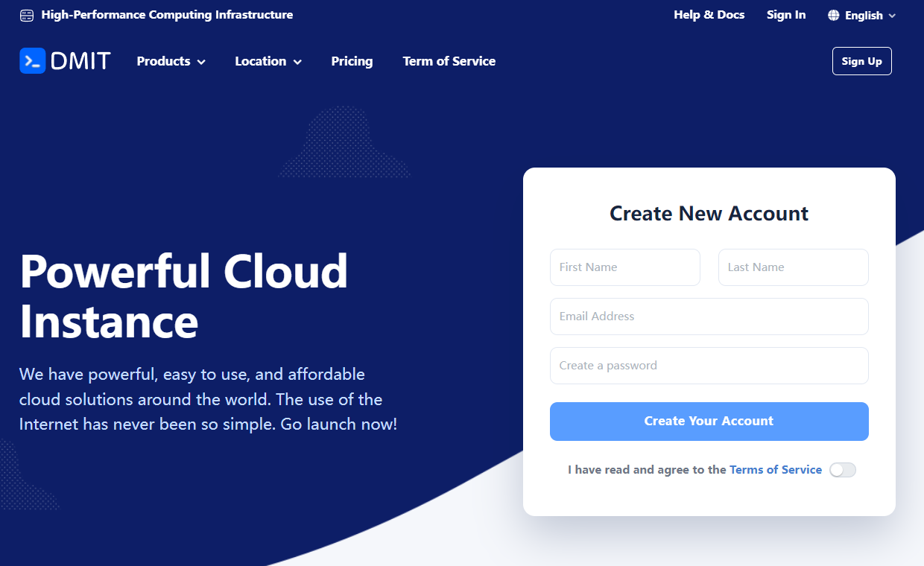Click the globe language icon

pyautogui.click(x=834, y=16)
